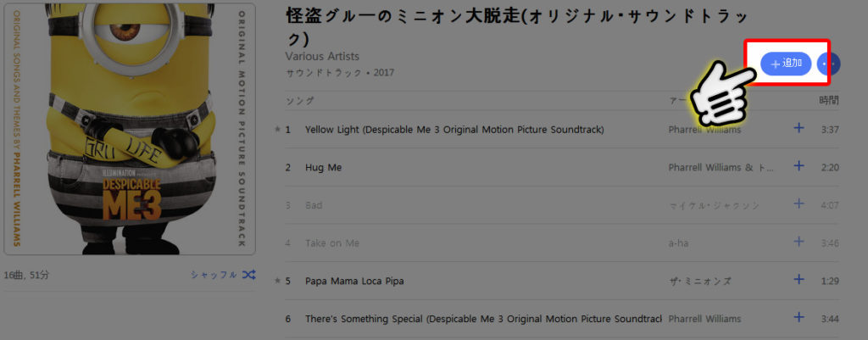Viewport: 868px width, 340px height.
Task: Toggle shuffle with crossed arrows icon
Action: (x=248, y=275)
